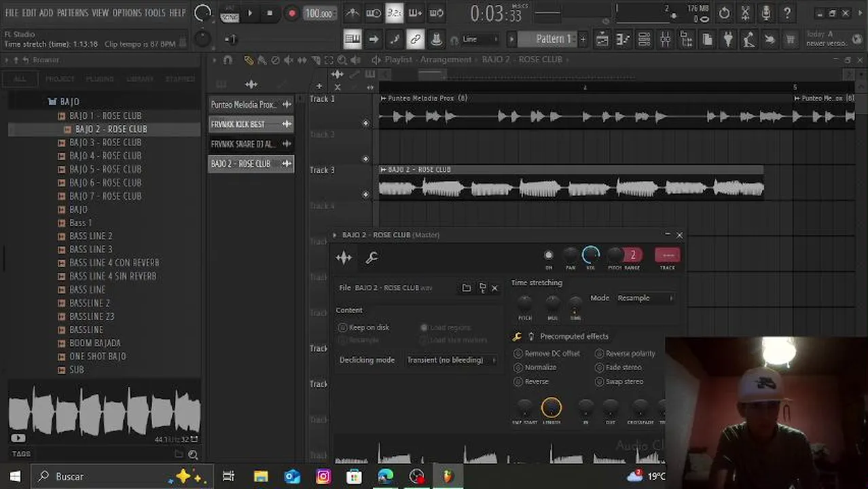The width and height of the screenshot is (868, 489).
Task: Open the FILE menu
Action: pos(12,13)
